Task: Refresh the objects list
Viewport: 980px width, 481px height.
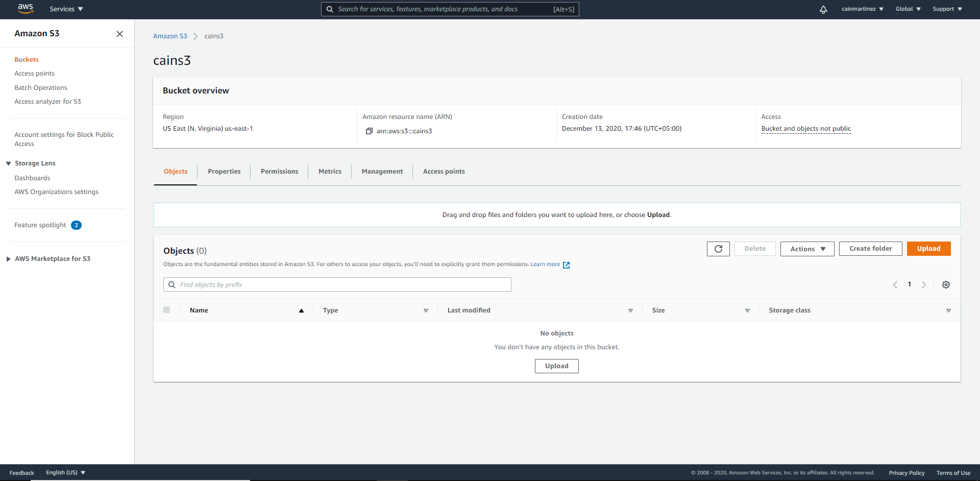Action: click(x=718, y=249)
